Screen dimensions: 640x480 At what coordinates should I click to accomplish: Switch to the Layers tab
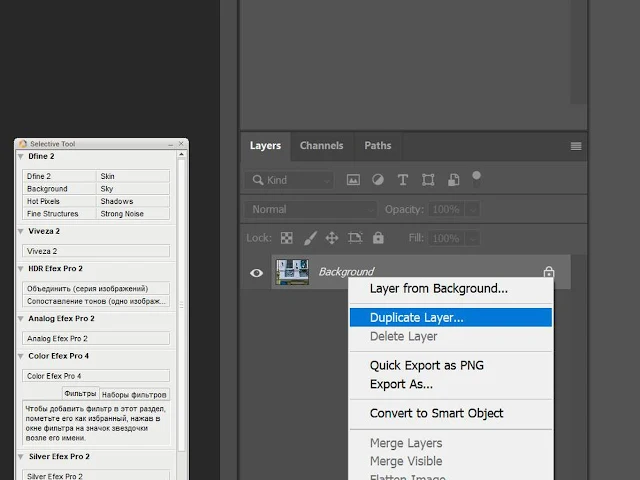pos(265,146)
